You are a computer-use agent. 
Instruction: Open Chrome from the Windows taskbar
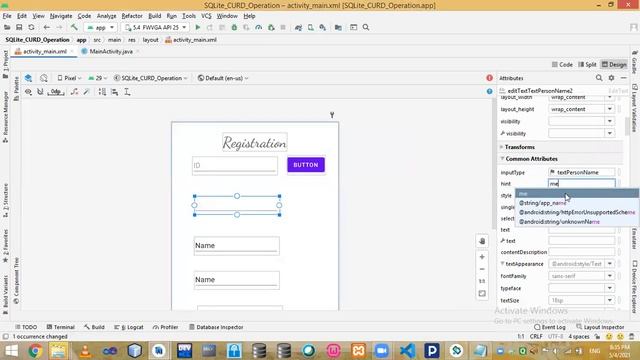pyautogui.click(x=35, y=351)
